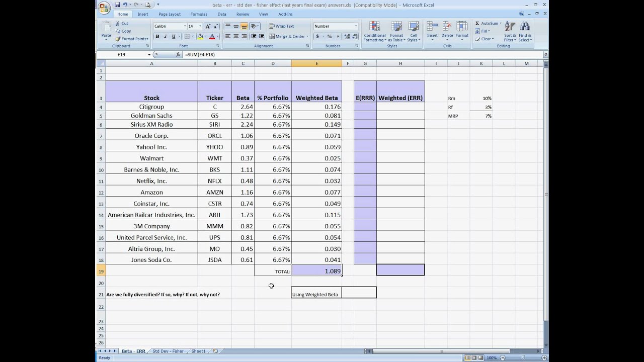Viewport: 644px width, 362px height.
Task: Open Find & Select button
Action: pos(525,32)
